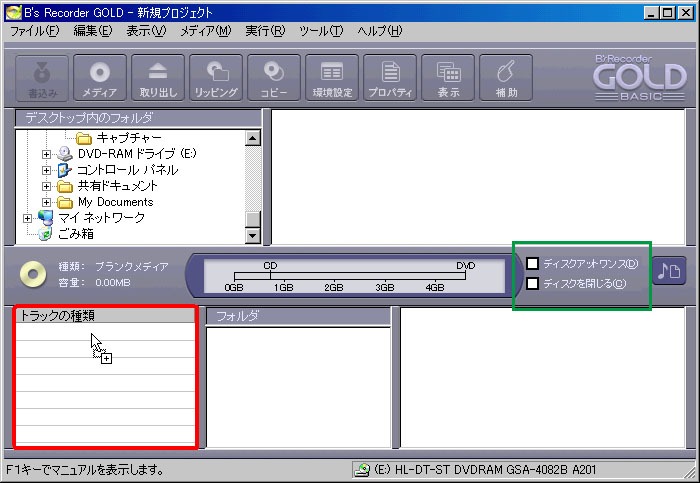Click the B's Recorder title bar icon
This screenshot has width=700, height=483.
(13, 12)
